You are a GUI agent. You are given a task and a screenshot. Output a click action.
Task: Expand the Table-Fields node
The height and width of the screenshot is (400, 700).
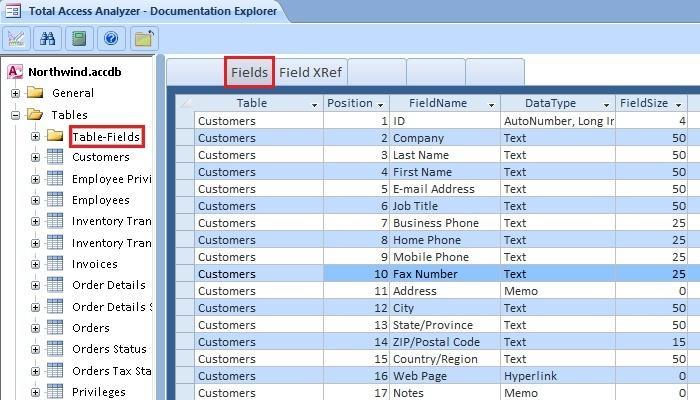35,136
